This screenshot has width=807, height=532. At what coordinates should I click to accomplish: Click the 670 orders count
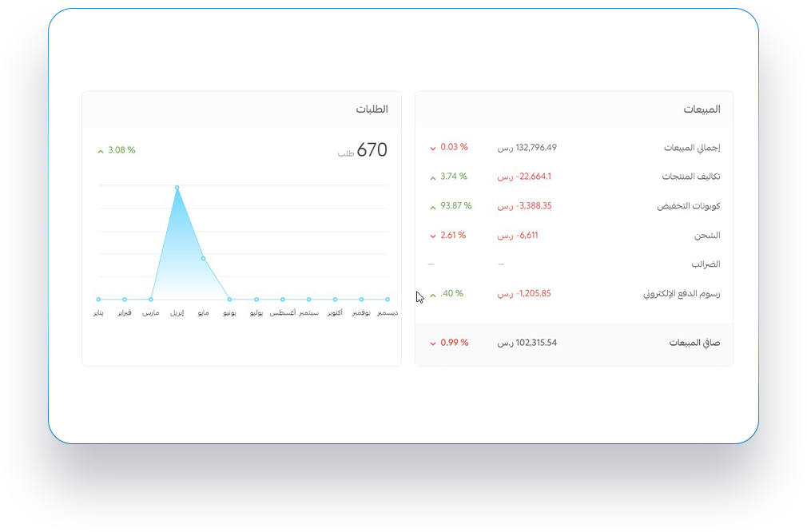click(372, 150)
